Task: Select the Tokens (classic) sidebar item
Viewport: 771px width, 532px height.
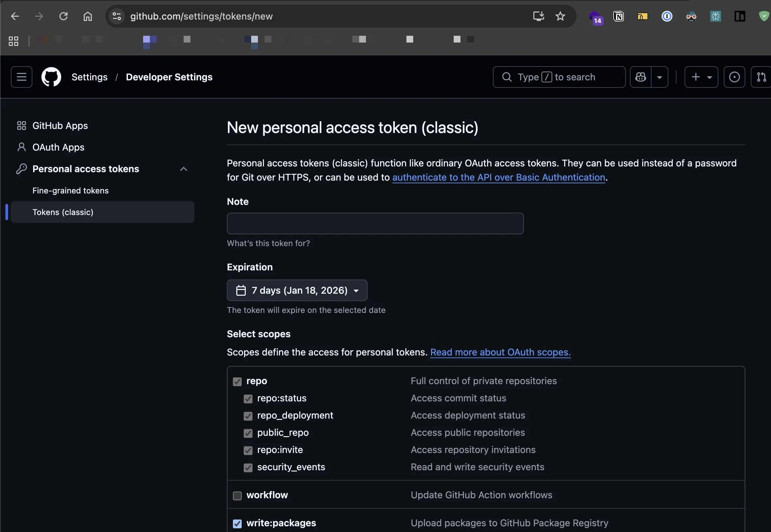Action: [63, 212]
